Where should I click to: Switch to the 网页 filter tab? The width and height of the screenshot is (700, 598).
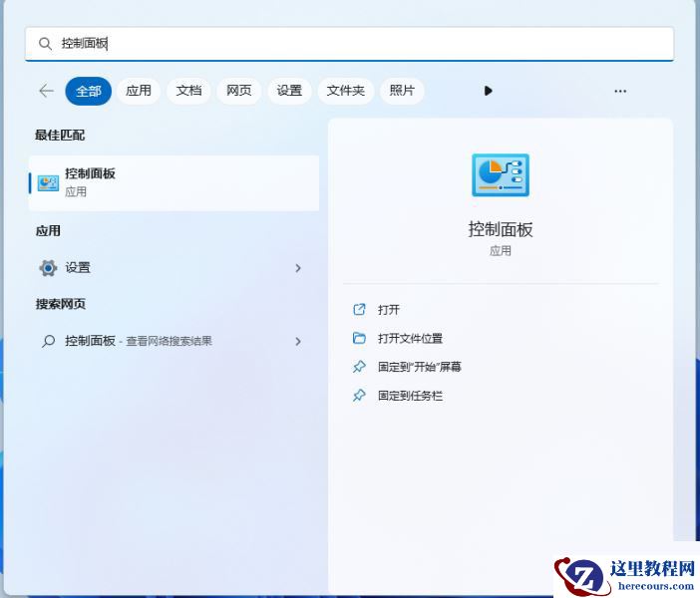click(239, 91)
